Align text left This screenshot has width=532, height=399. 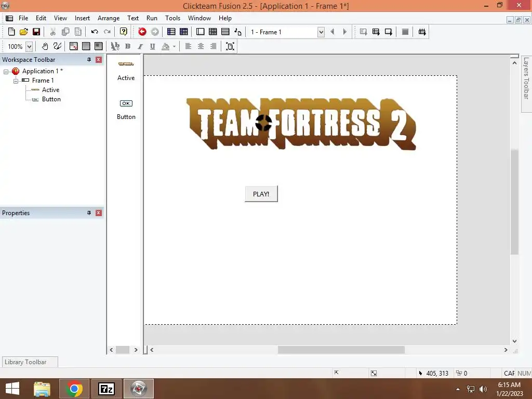click(x=188, y=46)
